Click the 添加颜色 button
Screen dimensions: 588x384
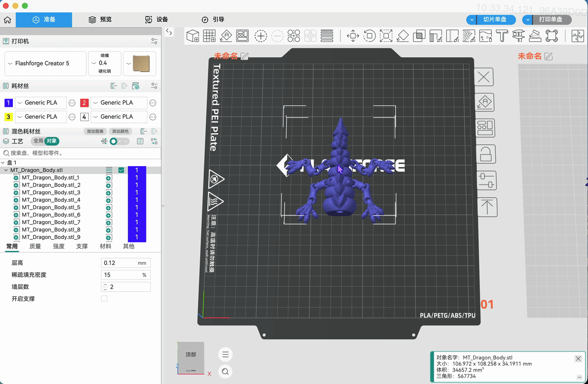click(x=120, y=132)
